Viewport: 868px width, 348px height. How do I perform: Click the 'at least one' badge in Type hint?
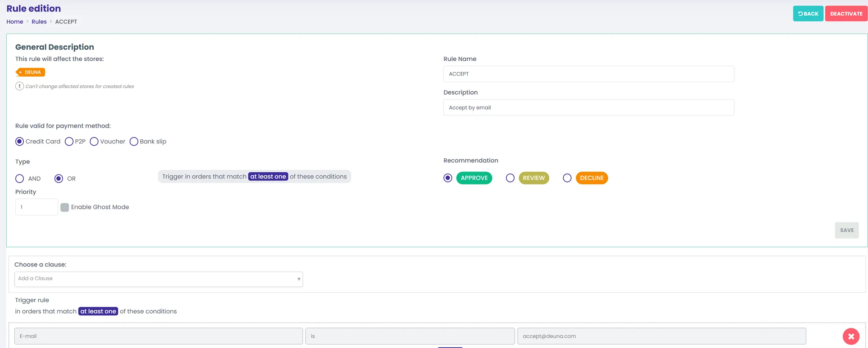(x=268, y=177)
